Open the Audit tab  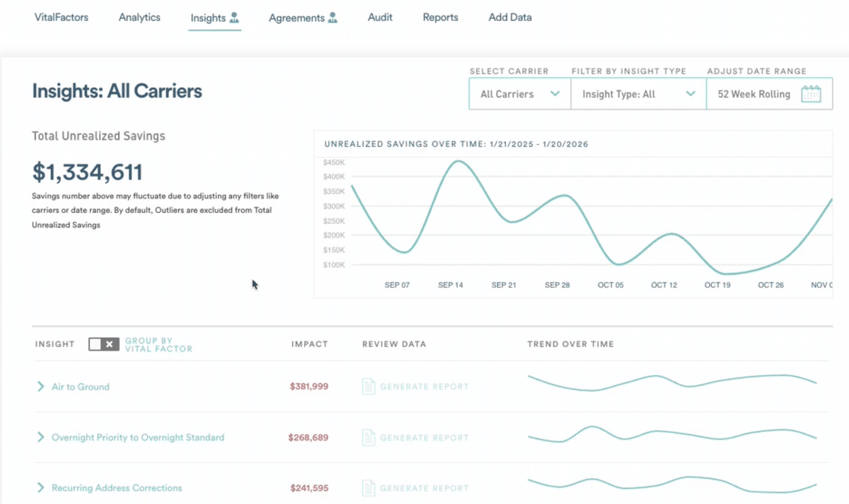(x=380, y=17)
